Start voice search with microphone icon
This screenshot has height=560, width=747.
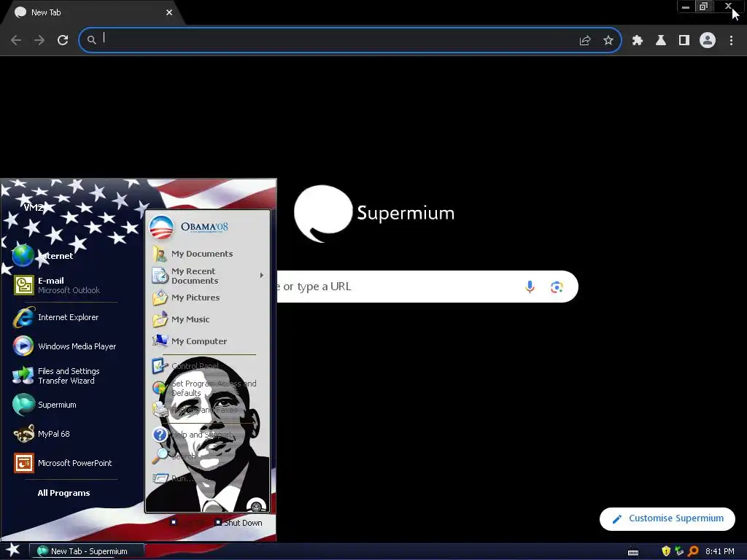530,287
